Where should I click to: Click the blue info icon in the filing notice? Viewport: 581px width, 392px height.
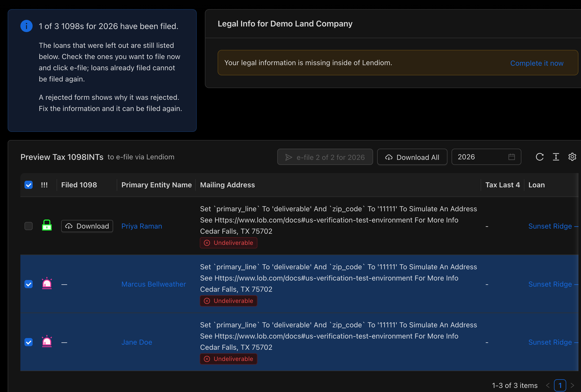[x=27, y=26]
